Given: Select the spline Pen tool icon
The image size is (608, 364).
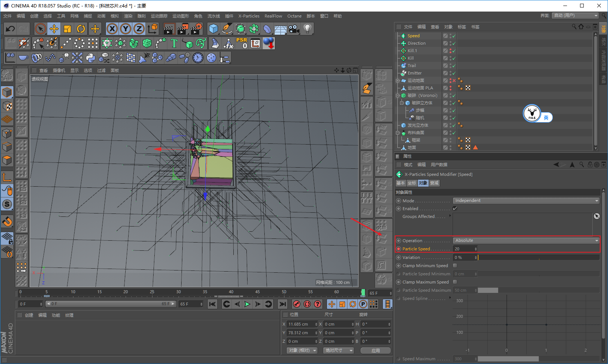Looking at the screenshot, I should click(227, 29).
